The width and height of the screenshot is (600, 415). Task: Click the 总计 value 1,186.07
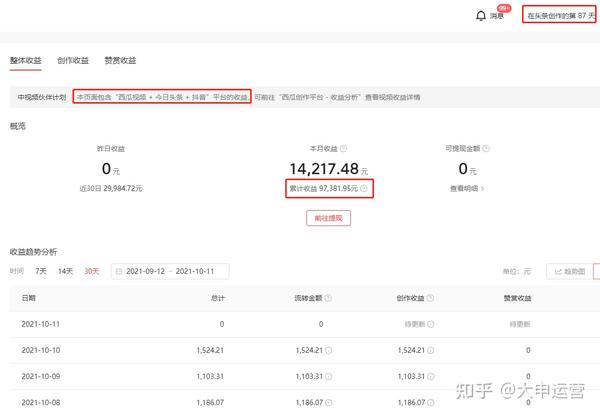[x=210, y=402]
